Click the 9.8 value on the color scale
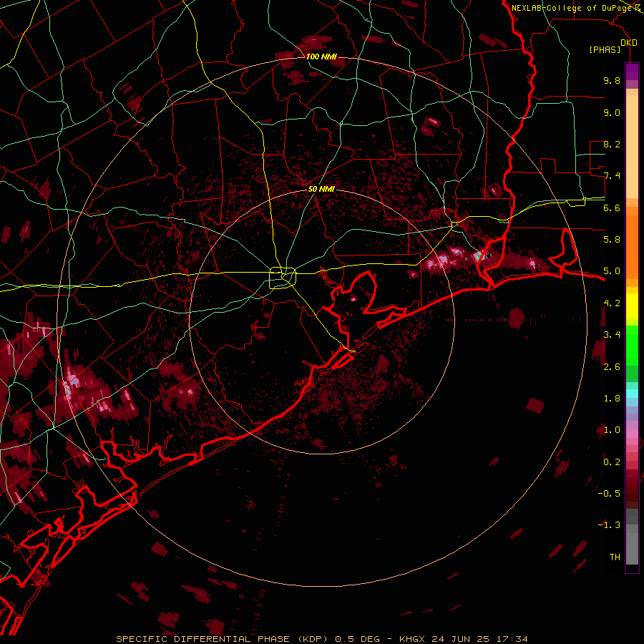Screen dimensions: 644x644 [x=612, y=81]
